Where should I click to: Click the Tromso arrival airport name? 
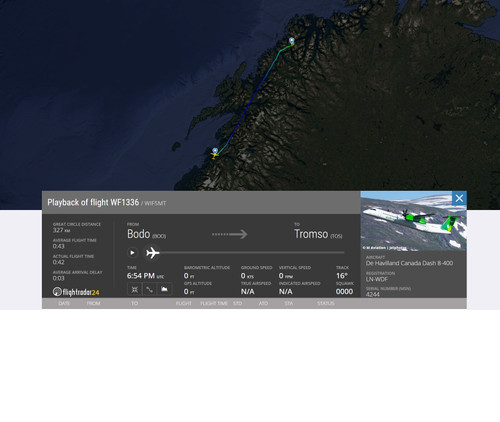[x=311, y=234]
